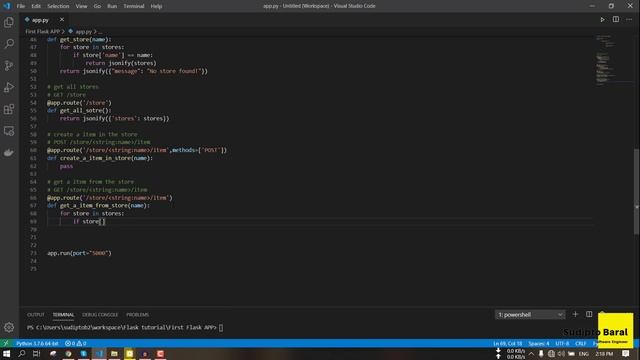
Task: Open the File menu
Action: (x=21, y=6)
